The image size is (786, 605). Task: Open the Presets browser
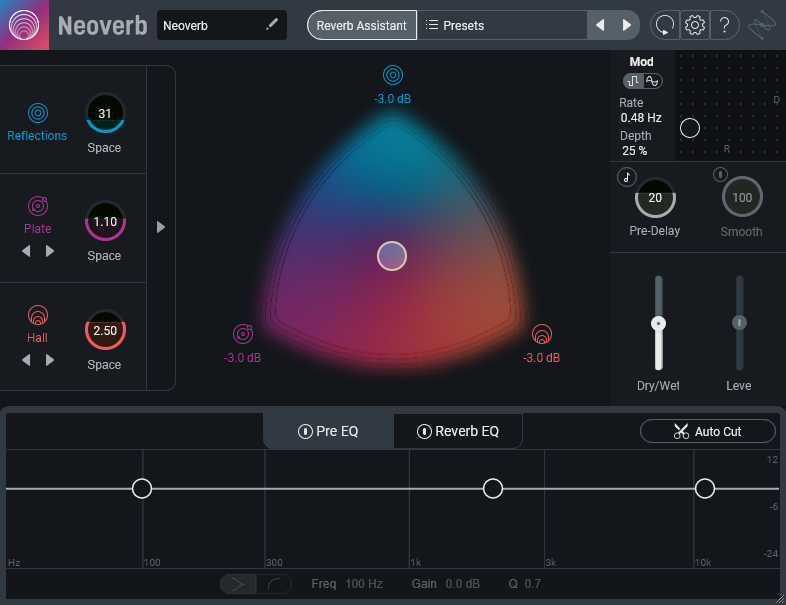pos(455,25)
